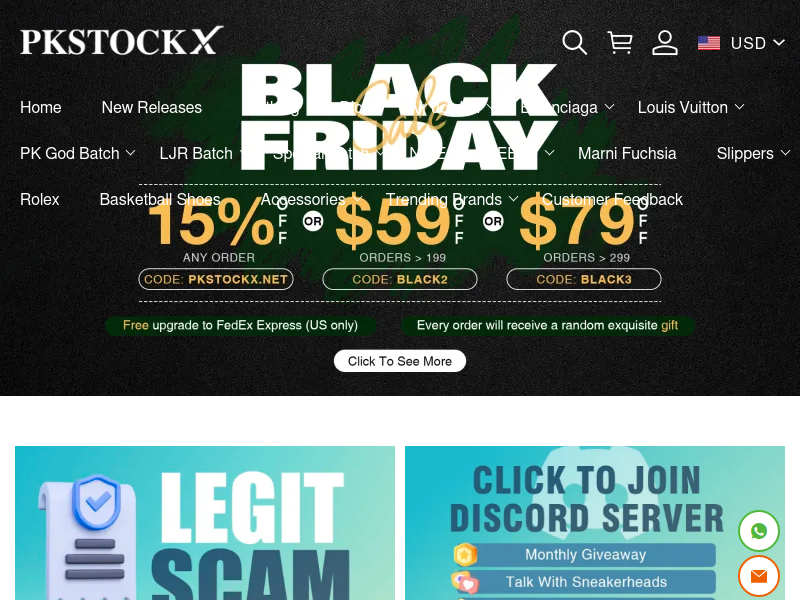Expand the Trending Brands menu
The image size is (800, 600).
[x=452, y=199]
